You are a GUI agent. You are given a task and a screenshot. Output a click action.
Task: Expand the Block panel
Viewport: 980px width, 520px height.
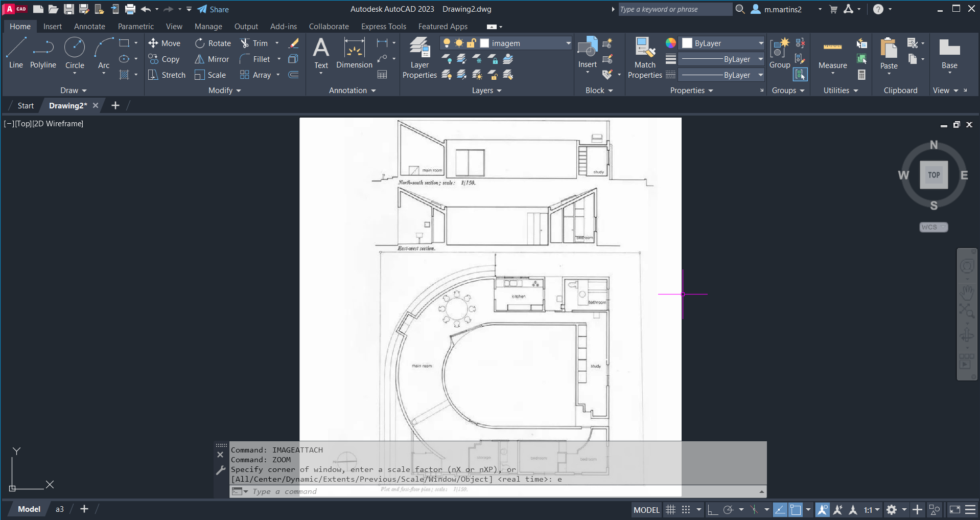coord(599,91)
